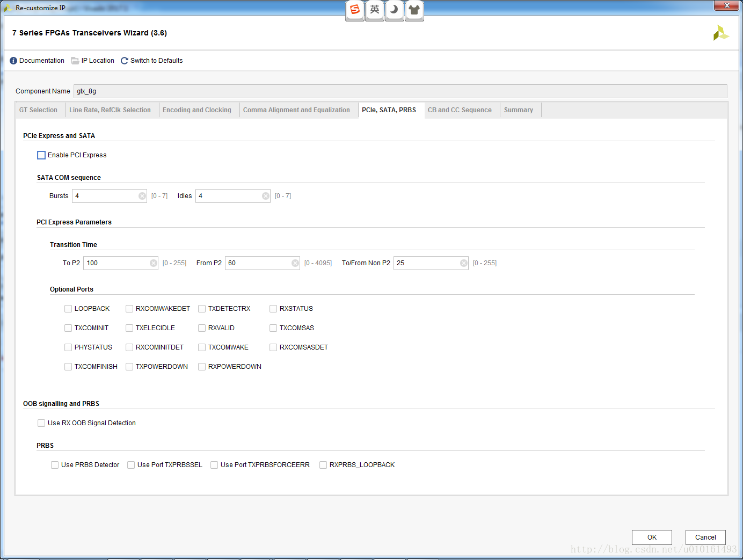
Task: Check the TXCOMWAKE optional port
Action: [x=202, y=347]
